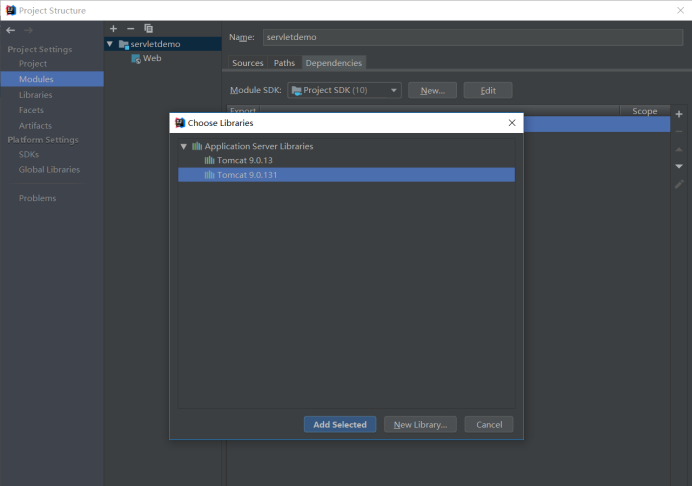Click the forward navigation arrow
The width and height of the screenshot is (692, 486).
click(x=28, y=30)
